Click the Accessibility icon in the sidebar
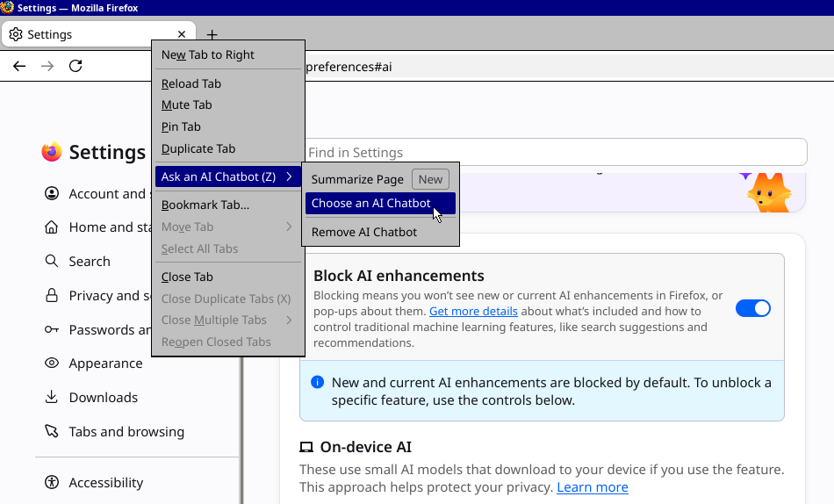 [52, 482]
